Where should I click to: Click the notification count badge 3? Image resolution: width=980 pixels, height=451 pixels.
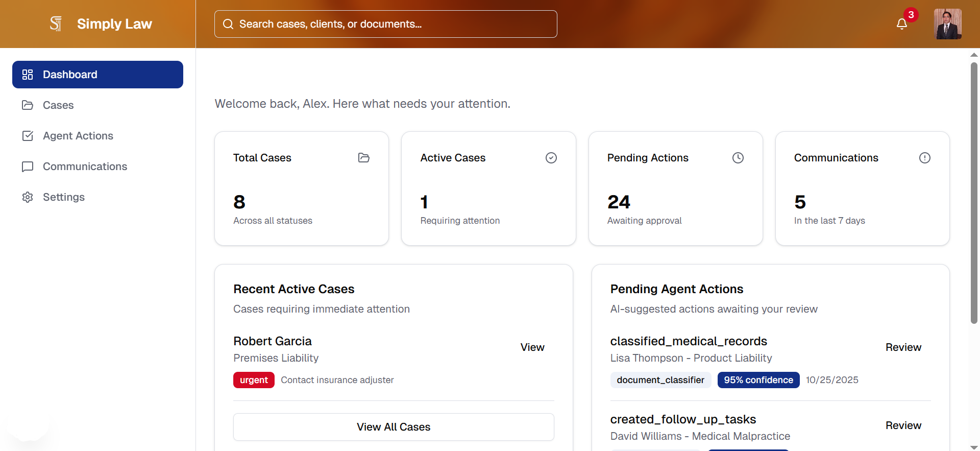click(911, 15)
